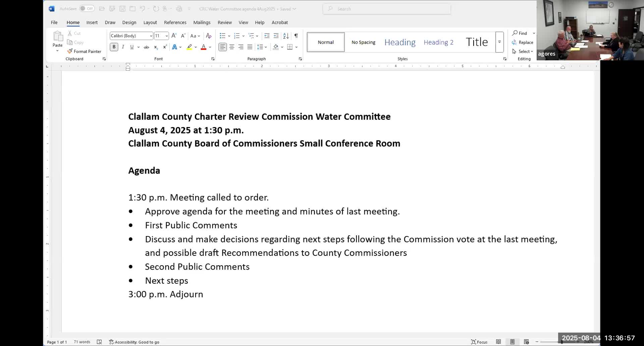Toggle strikethrough formatting

tap(147, 47)
